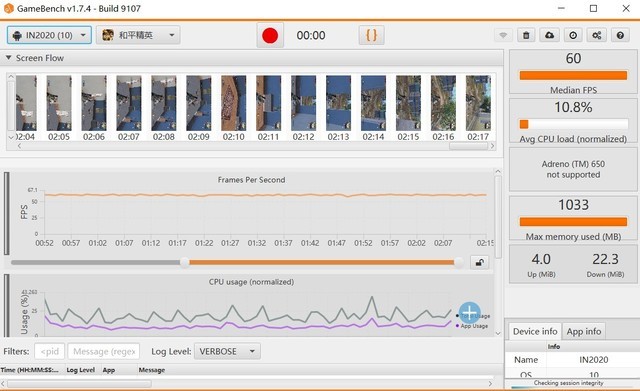The image size is (640, 391).
Task: Select the 02:07 screenshot thumbnail
Action: point(129,103)
